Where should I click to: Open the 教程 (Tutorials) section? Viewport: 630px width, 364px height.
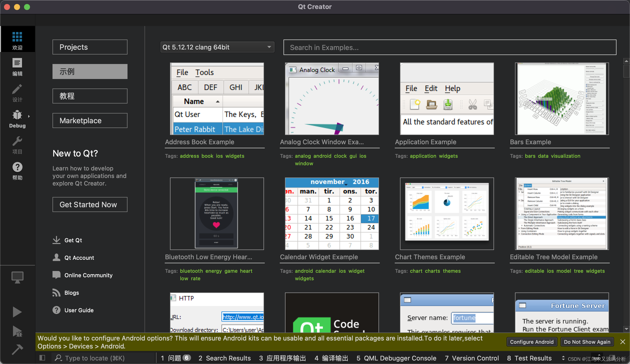point(90,96)
